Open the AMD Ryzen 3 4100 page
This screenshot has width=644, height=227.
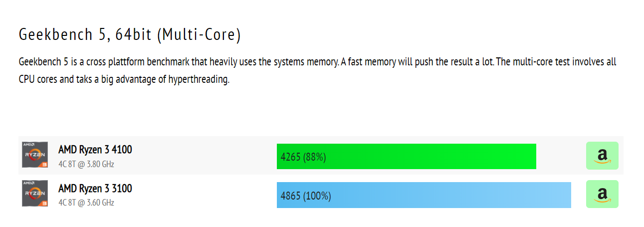(x=95, y=150)
